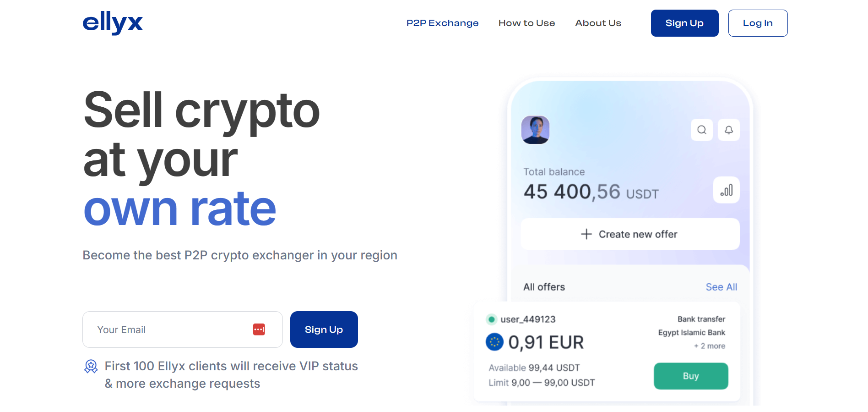Click the red password manager icon in email field
This screenshot has height=412, width=868.
pos(259,330)
